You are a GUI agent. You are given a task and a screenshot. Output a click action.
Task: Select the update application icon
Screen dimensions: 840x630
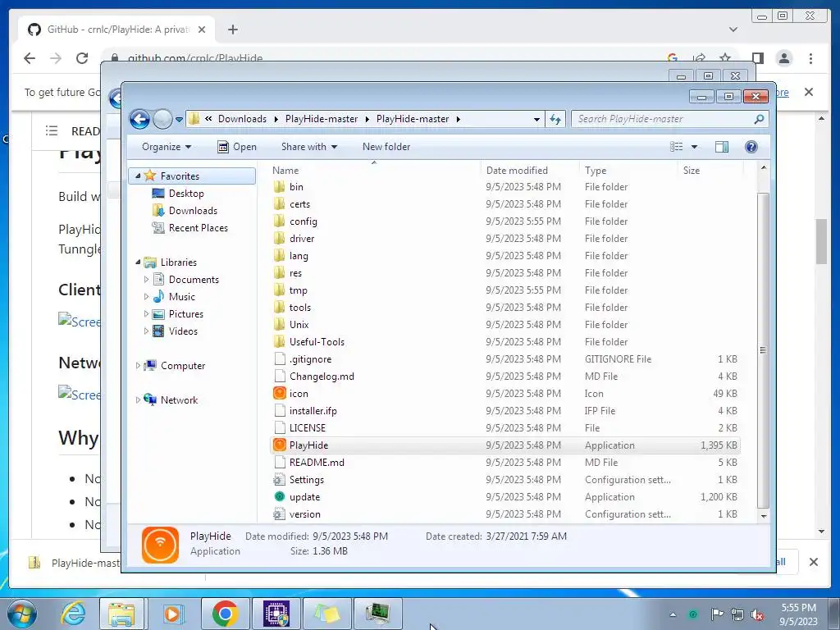[279, 496]
